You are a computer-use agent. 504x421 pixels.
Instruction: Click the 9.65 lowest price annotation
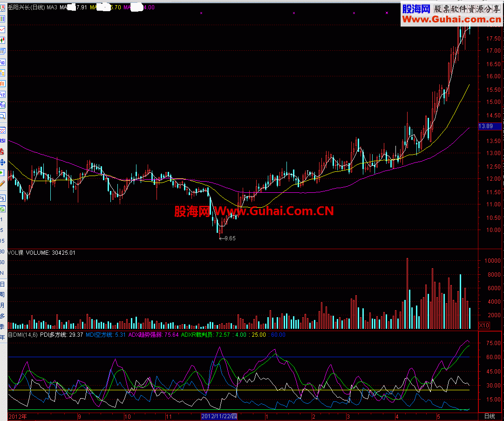(228, 238)
